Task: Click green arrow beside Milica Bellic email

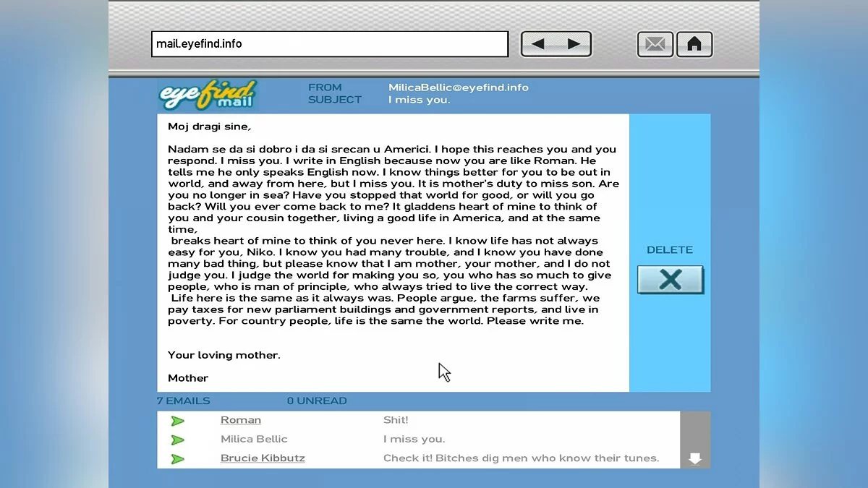Action: [178, 440]
